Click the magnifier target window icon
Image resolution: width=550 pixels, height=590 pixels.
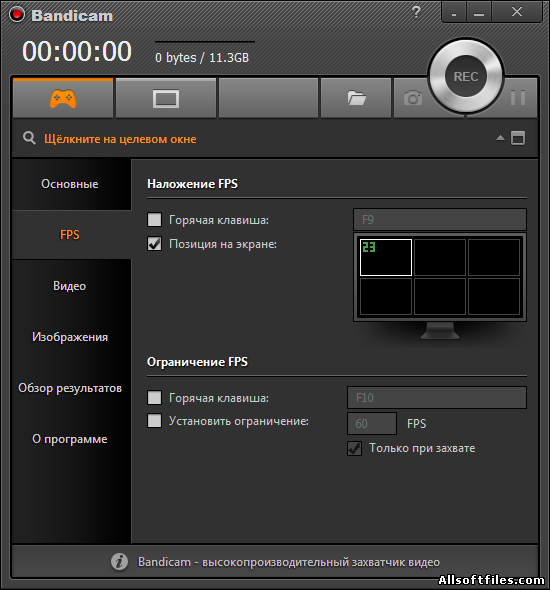point(29,138)
